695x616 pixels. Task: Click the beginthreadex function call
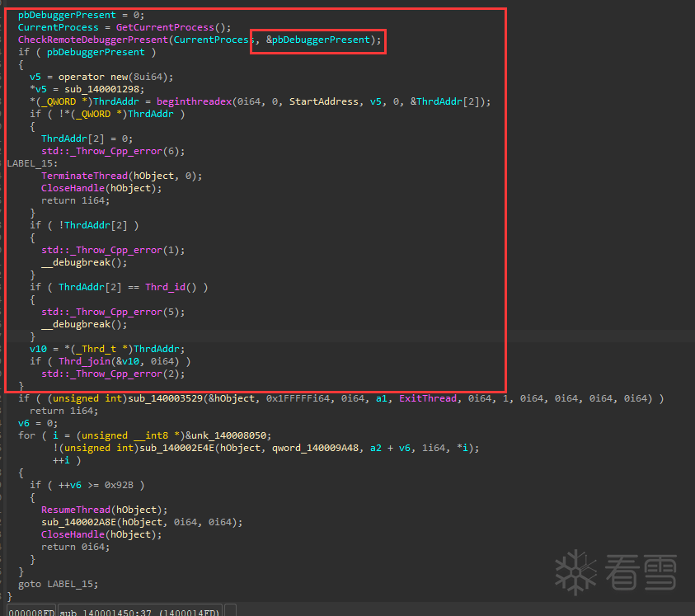pos(194,101)
